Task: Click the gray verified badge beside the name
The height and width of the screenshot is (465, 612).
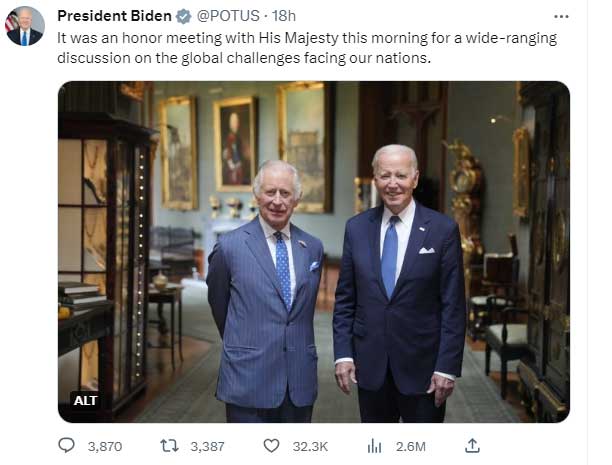Action: click(184, 17)
